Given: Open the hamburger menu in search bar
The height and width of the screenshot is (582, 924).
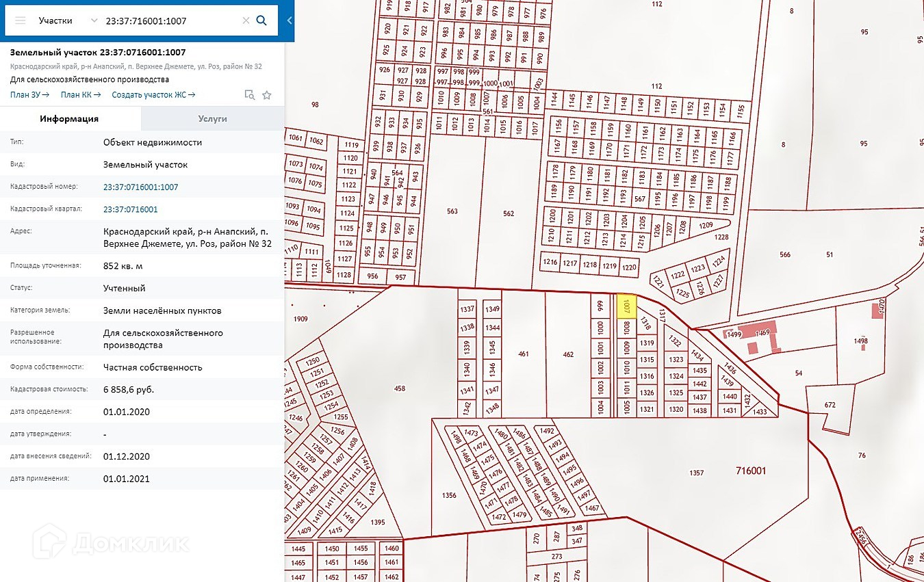Looking at the screenshot, I should click(x=21, y=21).
